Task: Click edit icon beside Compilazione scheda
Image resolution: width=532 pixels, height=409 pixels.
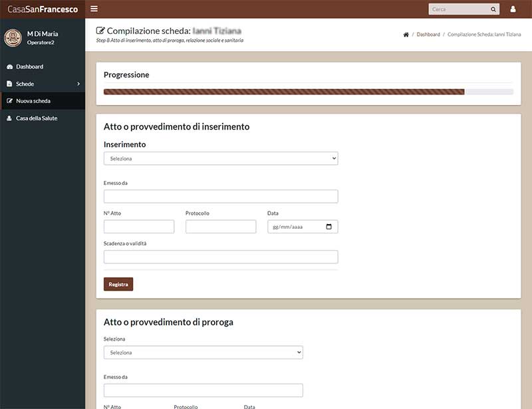Action: (x=100, y=31)
